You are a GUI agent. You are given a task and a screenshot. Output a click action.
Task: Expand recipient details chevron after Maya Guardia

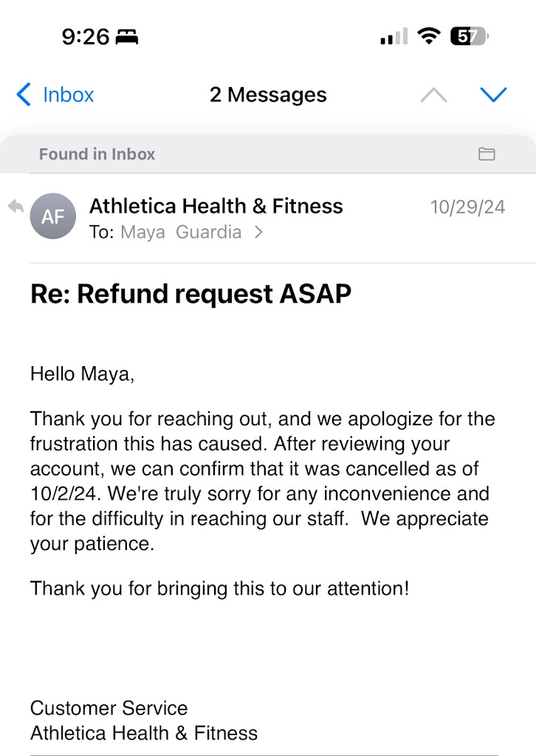tap(258, 232)
